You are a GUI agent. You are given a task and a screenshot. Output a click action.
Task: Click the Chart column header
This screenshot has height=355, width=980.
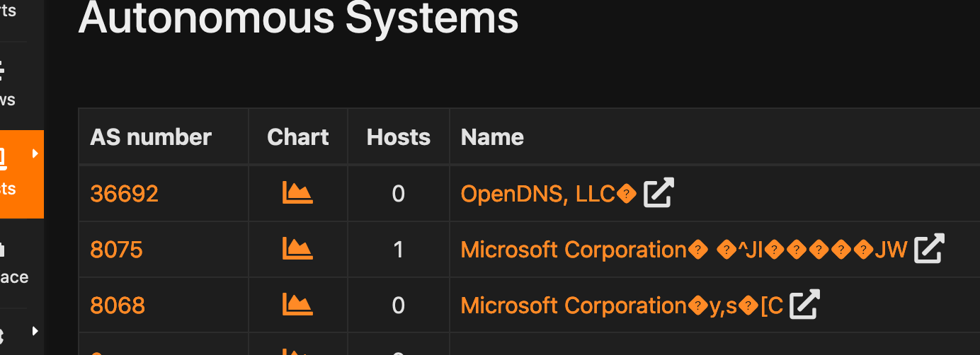(x=298, y=137)
